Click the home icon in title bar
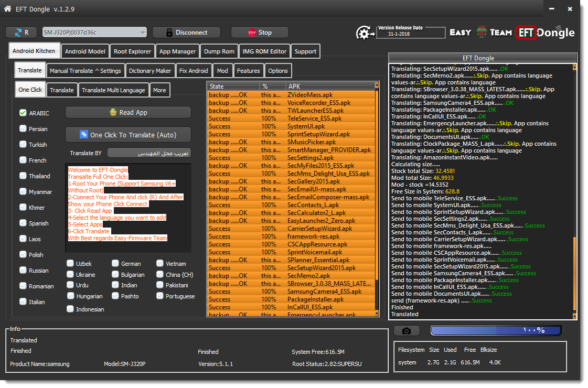The width and height of the screenshot is (588, 388). point(7,8)
